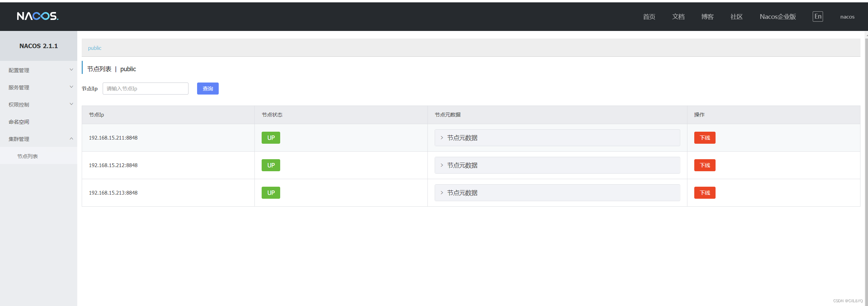The image size is (868, 306).
Task: Switch language with the En button
Action: (818, 17)
